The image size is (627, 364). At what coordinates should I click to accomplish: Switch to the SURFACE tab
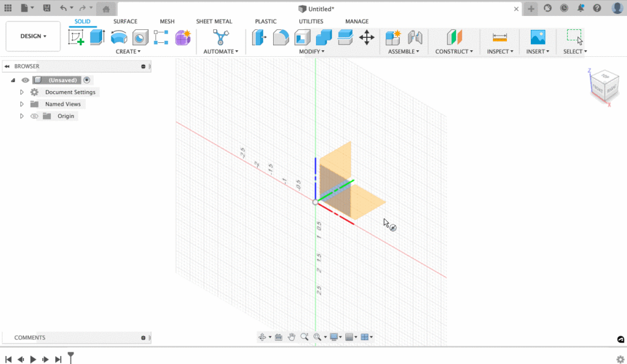pyautogui.click(x=125, y=21)
